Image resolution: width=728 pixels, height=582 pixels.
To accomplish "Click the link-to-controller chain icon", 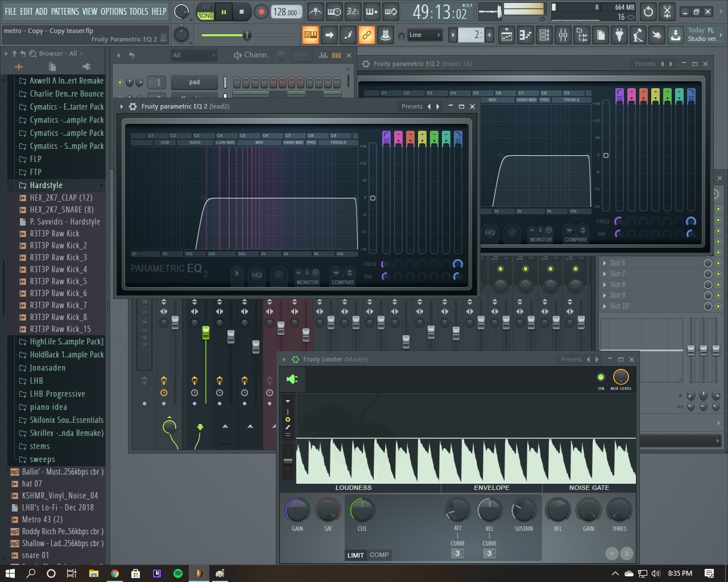I will coord(367,35).
